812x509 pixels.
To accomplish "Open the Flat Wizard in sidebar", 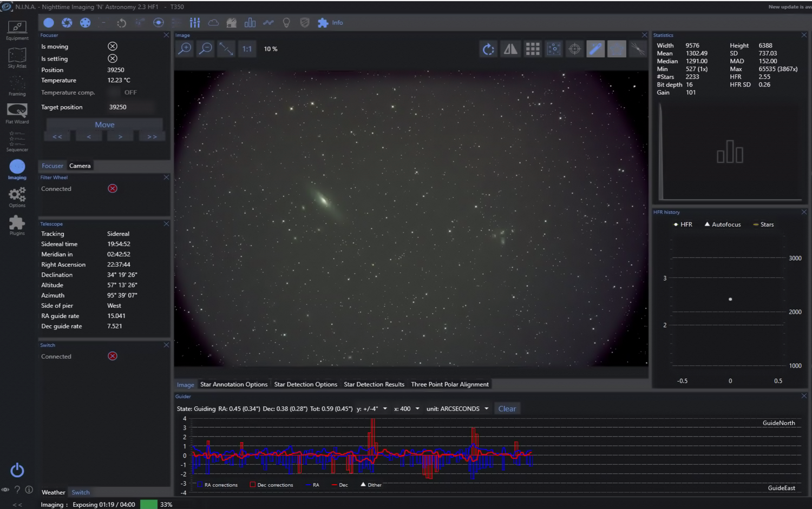I will tap(17, 114).
